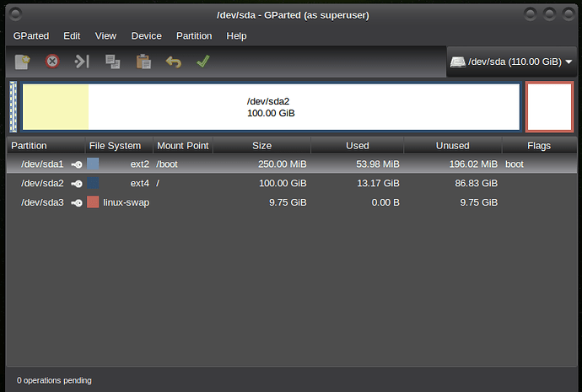Click the hard disk icon in device selector
The width and height of the screenshot is (582, 392).
coord(458,62)
